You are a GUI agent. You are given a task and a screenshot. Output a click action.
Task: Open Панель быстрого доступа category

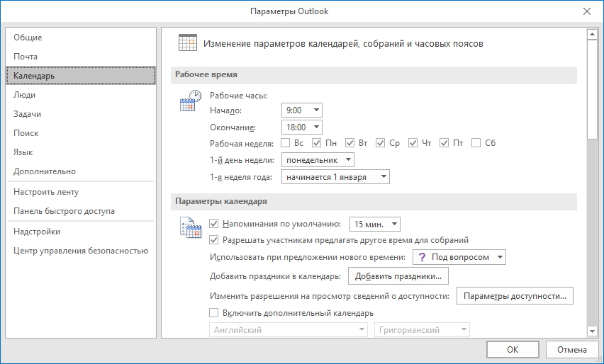point(81,211)
